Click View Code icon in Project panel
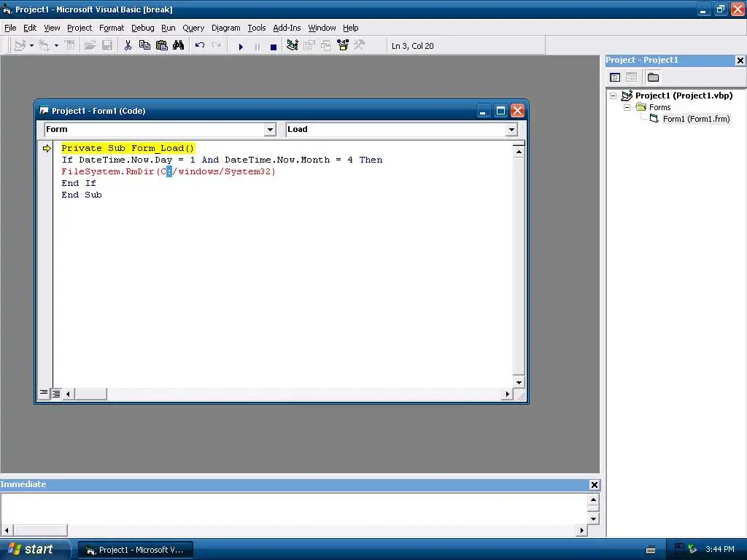 pos(615,77)
